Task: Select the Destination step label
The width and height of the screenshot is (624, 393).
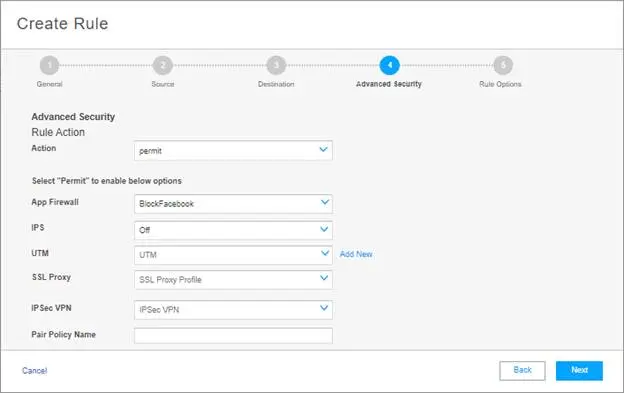Action: point(276,84)
